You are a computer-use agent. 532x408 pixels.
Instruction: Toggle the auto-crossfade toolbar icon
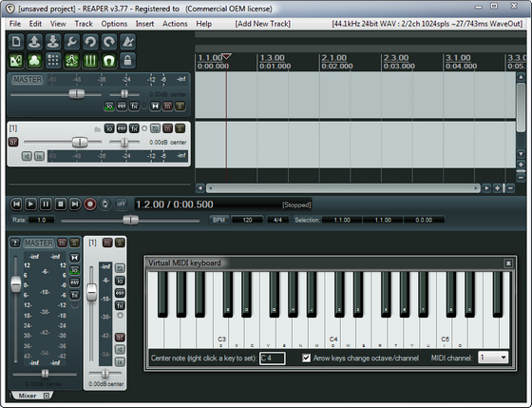point(16,61)
